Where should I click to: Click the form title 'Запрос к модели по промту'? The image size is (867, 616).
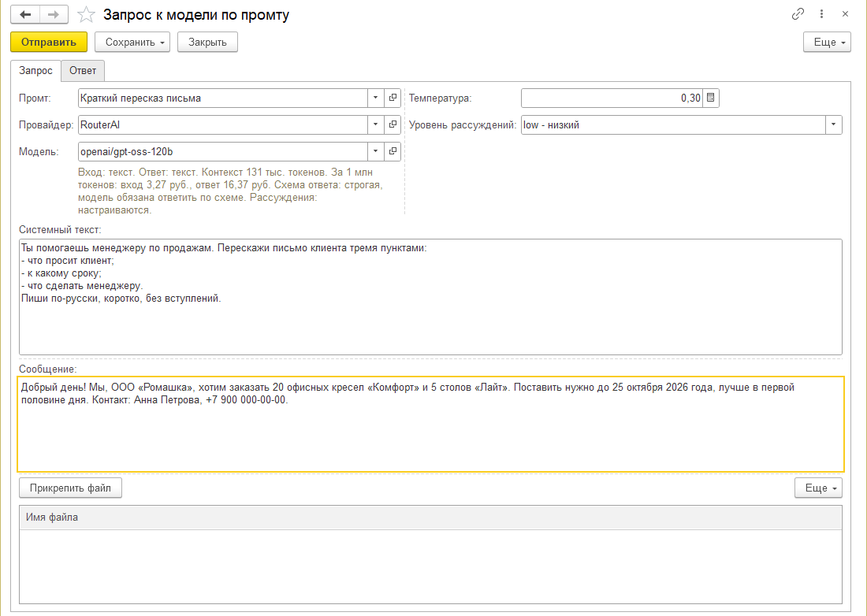pos(196,15)
